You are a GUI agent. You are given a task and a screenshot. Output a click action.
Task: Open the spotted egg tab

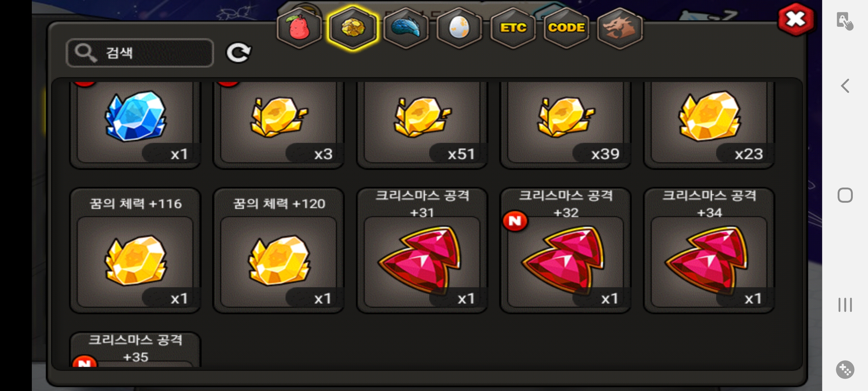pos(459,28)
